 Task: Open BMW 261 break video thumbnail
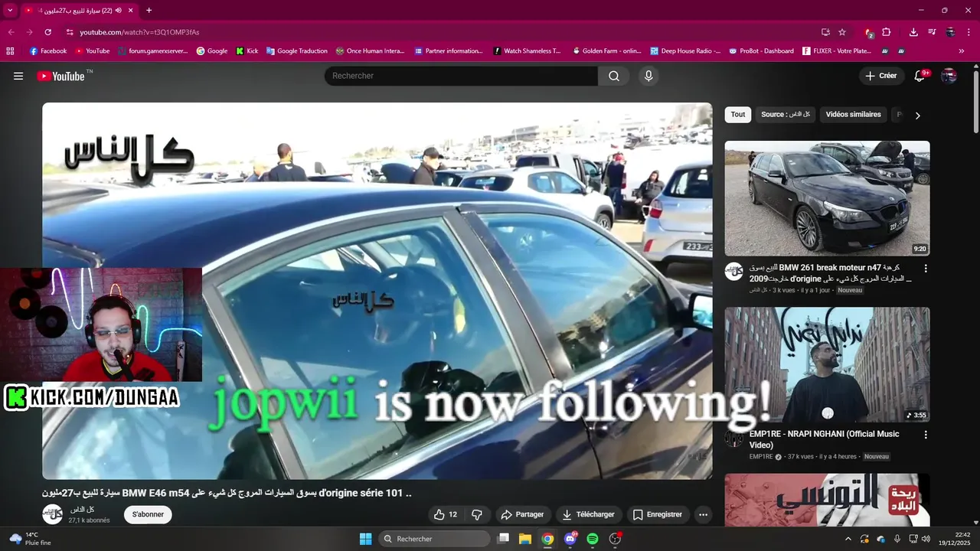[827, 198]
